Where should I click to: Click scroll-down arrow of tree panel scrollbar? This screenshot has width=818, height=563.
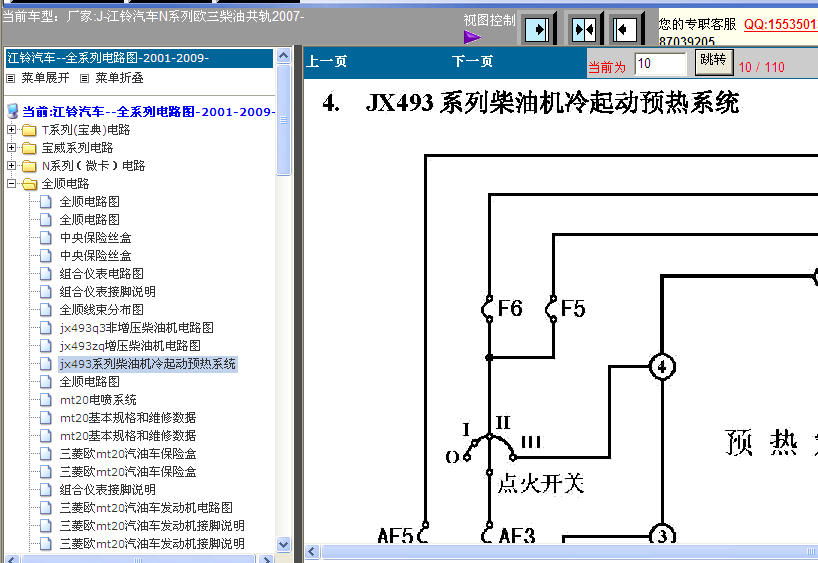pyautogui.click(x=283, y=545)
